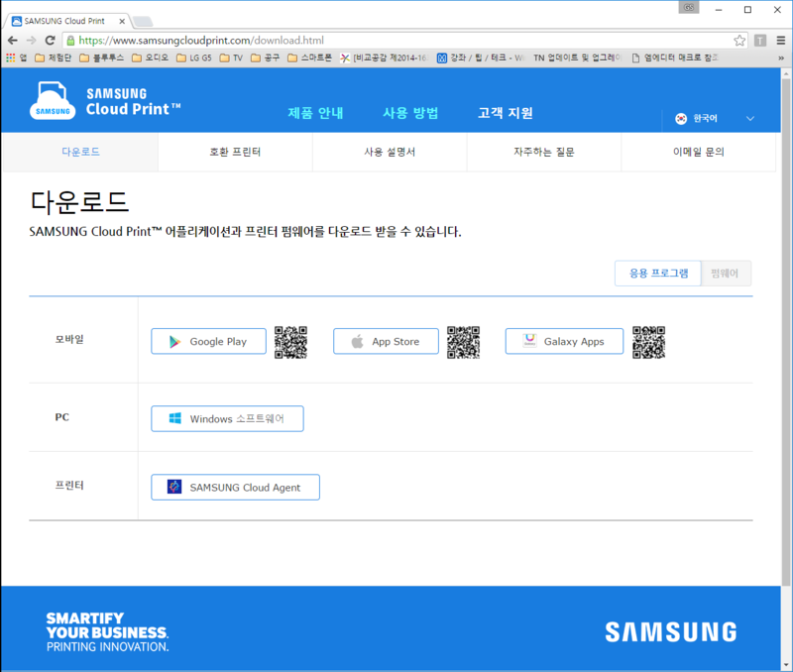Viewport: 793px width, 672px height.
Task: Go to 이메일 문의 sub-tab
Action: pyautogui.click(x=698, y=152)
